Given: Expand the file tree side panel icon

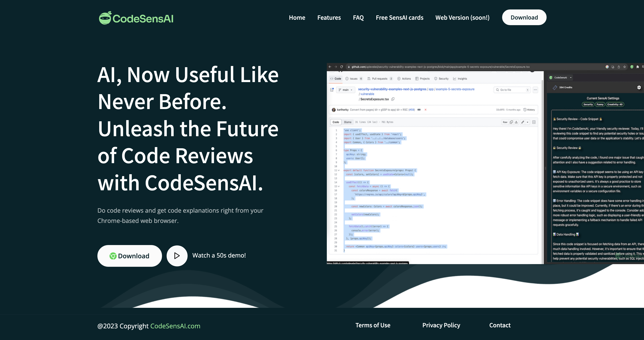Looking at the screenshot, I should pos(332,90).
